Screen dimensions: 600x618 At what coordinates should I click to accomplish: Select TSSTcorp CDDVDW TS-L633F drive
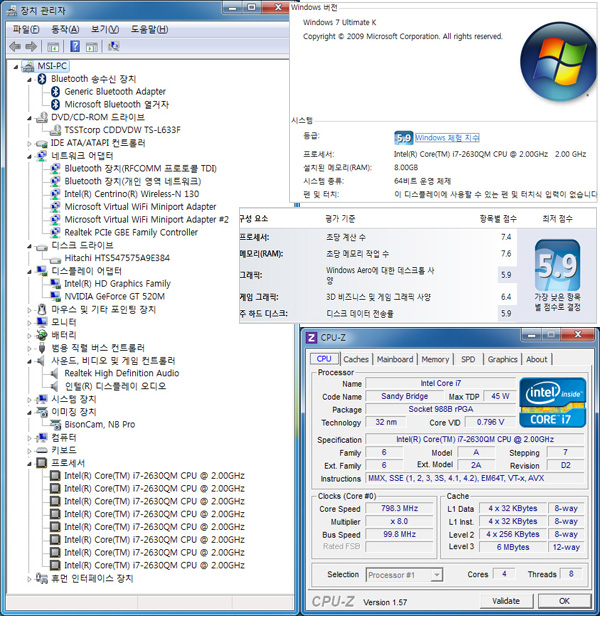point(122,130)
